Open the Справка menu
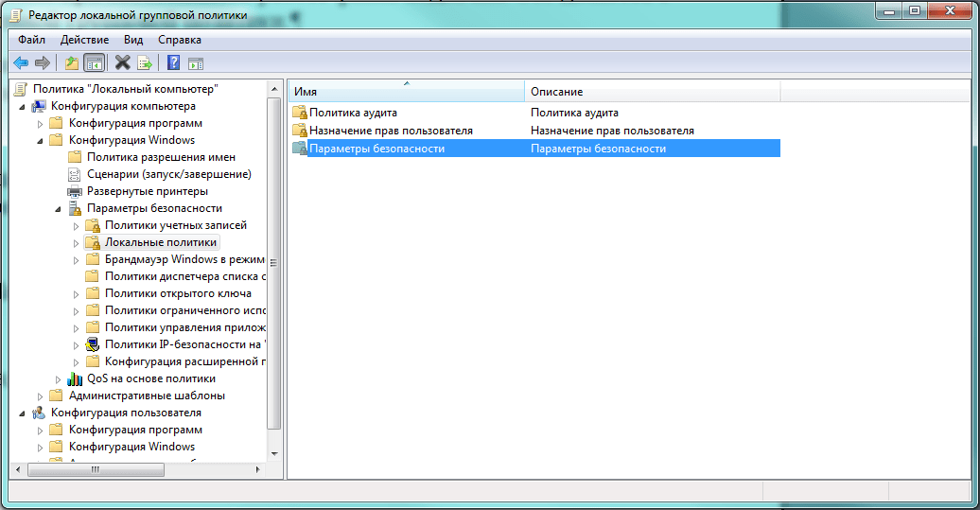Screen dimensions: 980x510 click(179, 40)
